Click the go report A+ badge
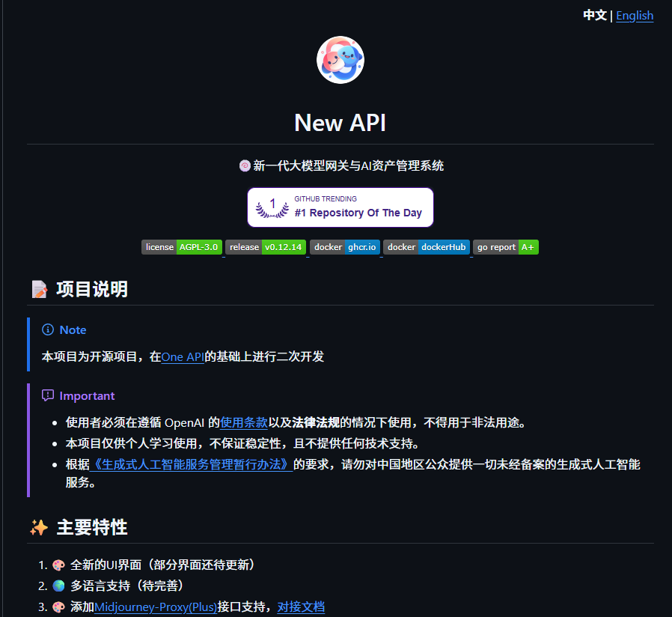The image size is (672, 617). pos(505,247)
